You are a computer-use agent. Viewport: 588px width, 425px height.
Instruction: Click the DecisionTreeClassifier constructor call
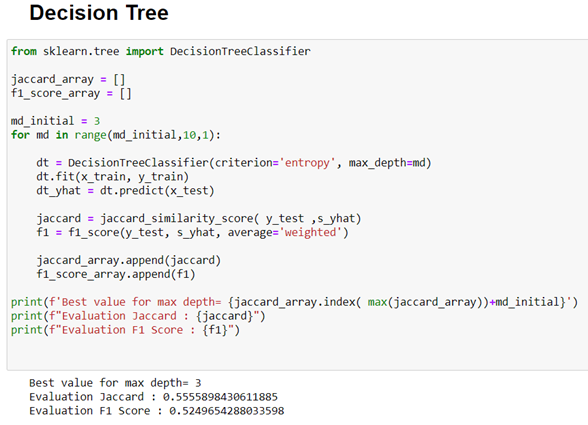[234, 163]
